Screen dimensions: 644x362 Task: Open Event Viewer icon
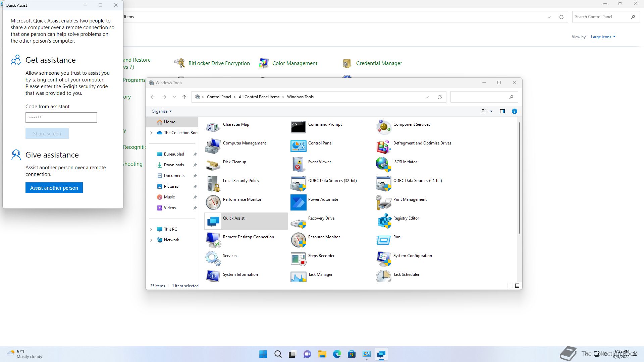(x=298, y=165)
